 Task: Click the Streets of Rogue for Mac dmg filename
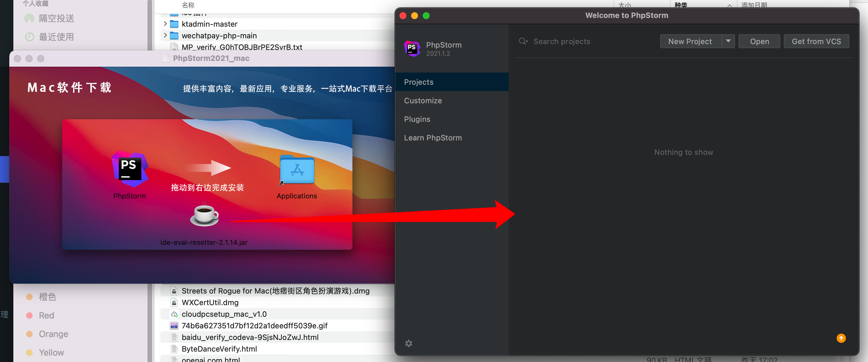click(x=275, y=291)
